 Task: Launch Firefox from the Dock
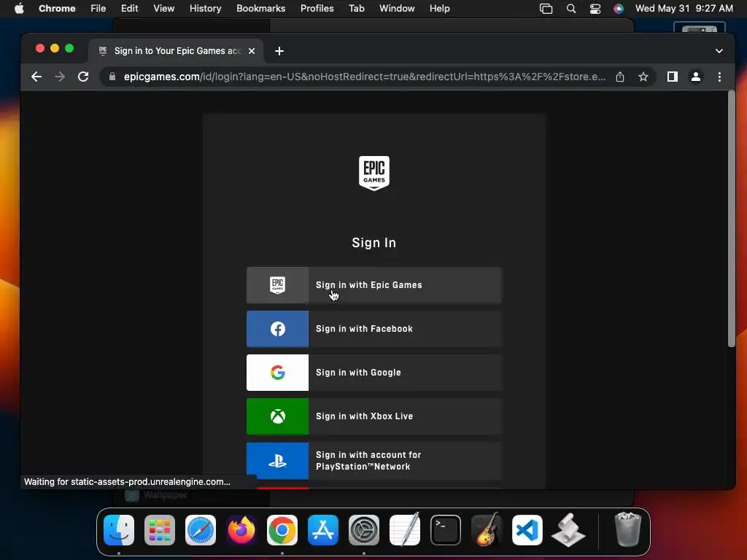click(241, 530)
